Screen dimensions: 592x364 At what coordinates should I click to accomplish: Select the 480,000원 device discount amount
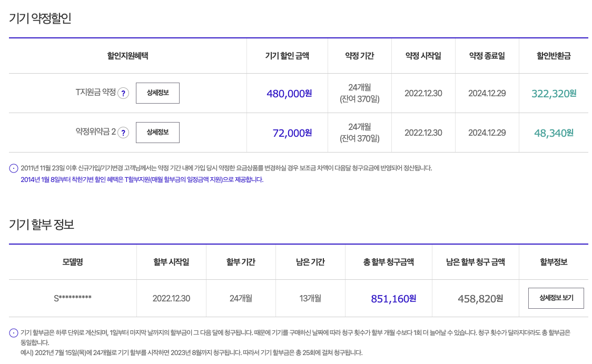click(x=289, y=94)
